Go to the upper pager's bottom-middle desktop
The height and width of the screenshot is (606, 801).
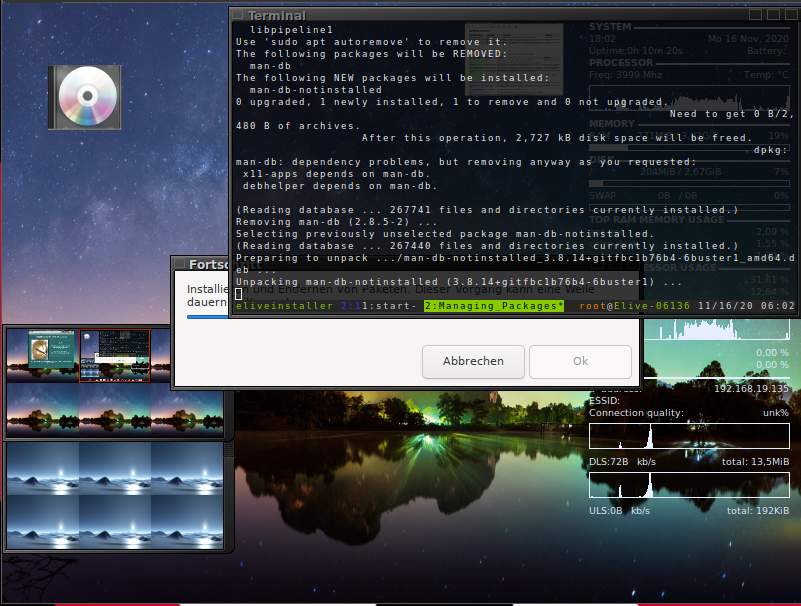(x=115, y=410)
